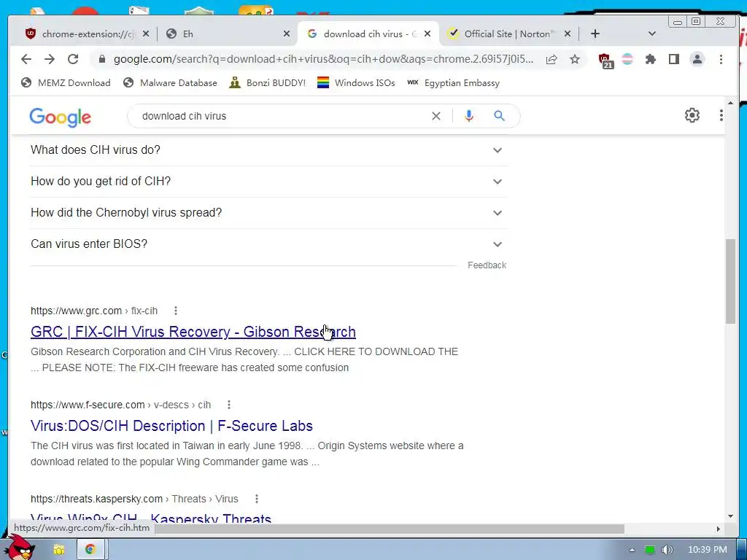Open the Extensions puzzle-piece icon
Screen dimensions: 747x560
pos(650,59)
